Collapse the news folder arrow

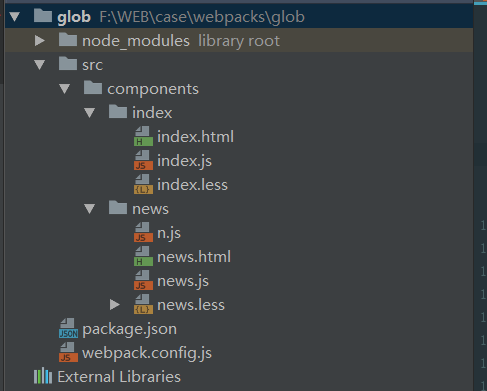[90, 209]
